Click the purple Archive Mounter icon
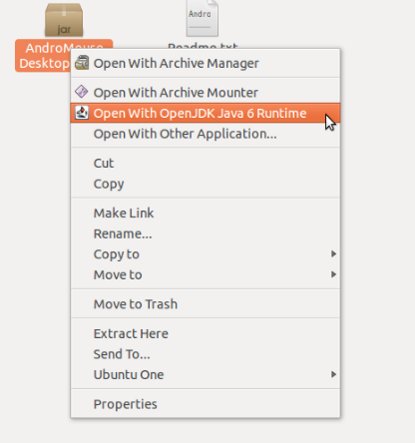 pyautogui.click(x=81, y=91)
